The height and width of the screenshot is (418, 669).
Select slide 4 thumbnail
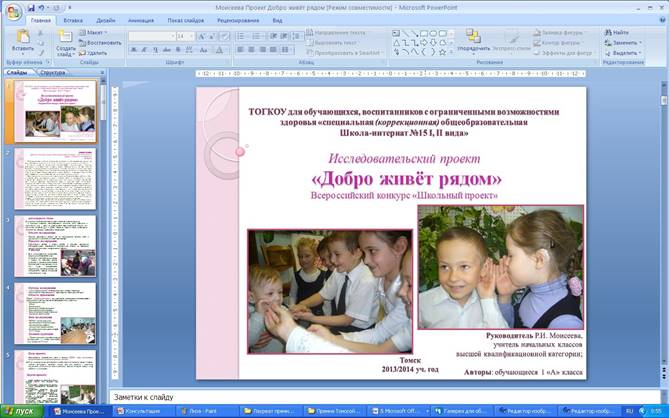click(x=55, y=314)
